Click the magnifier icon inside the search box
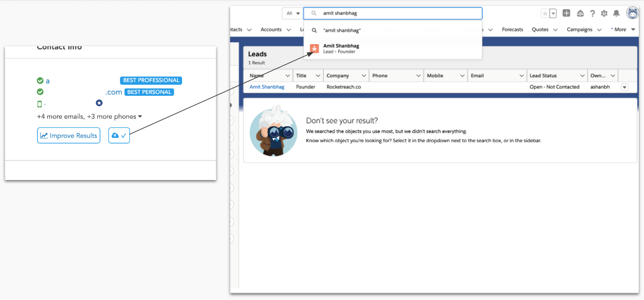 pyautogui.click(x=314, y=13)
